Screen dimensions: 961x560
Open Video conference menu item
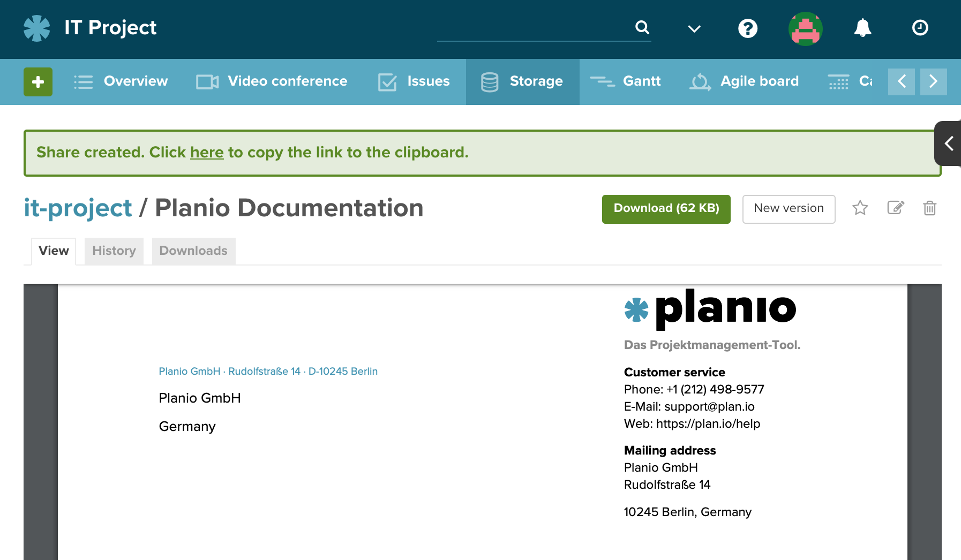pyautogui.click(x=272, y=81)
